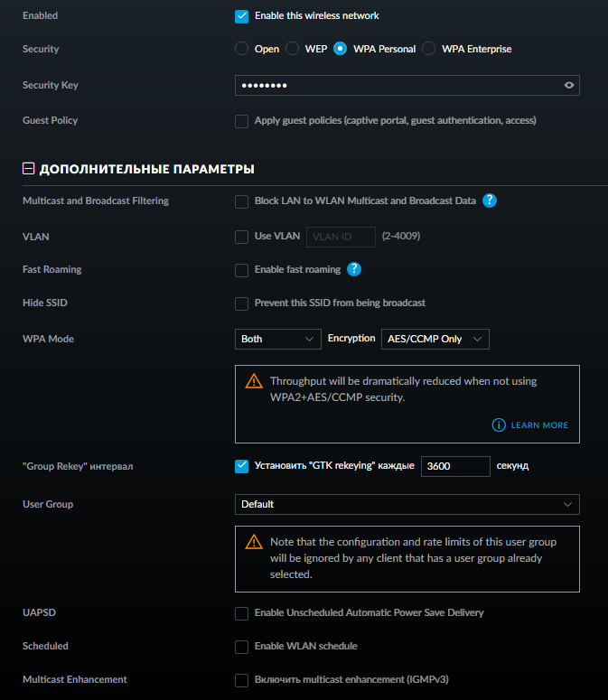
Task: Click the Multicast Enhancement label
Action: 75,679
